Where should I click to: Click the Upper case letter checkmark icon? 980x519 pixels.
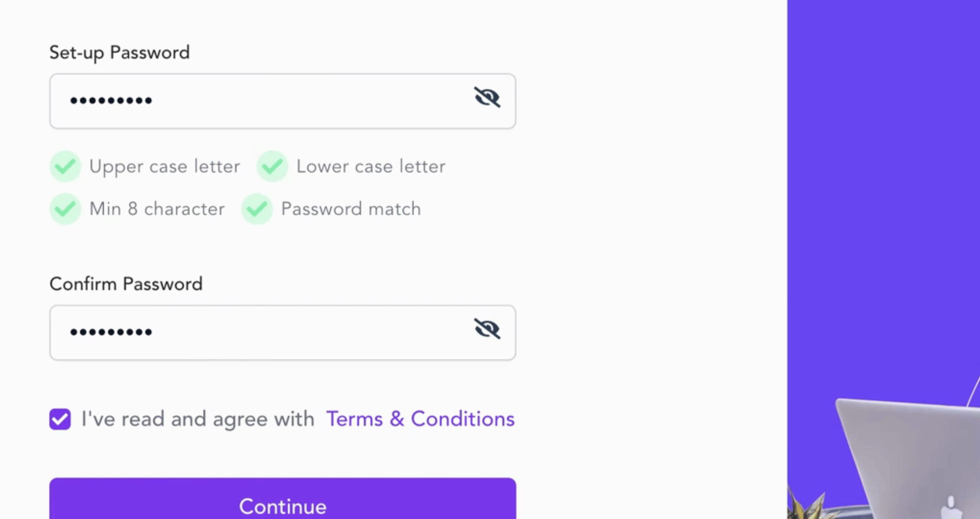(65, 166)
